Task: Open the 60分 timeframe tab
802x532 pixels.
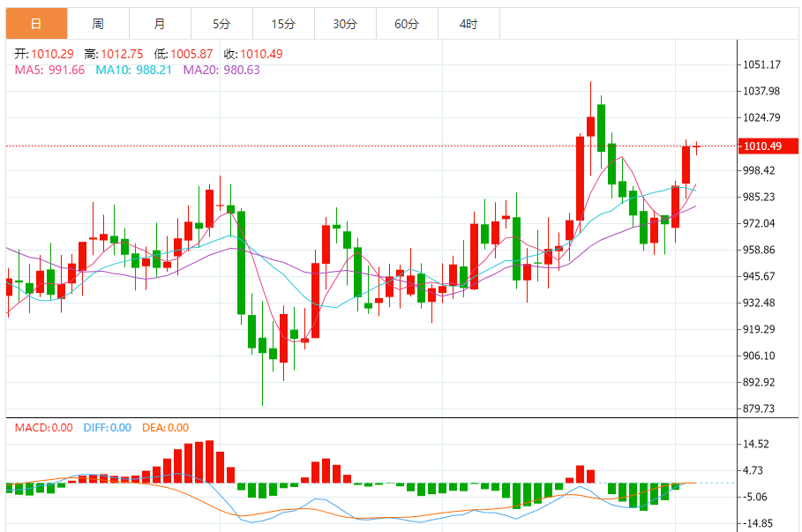Action: 407,24
